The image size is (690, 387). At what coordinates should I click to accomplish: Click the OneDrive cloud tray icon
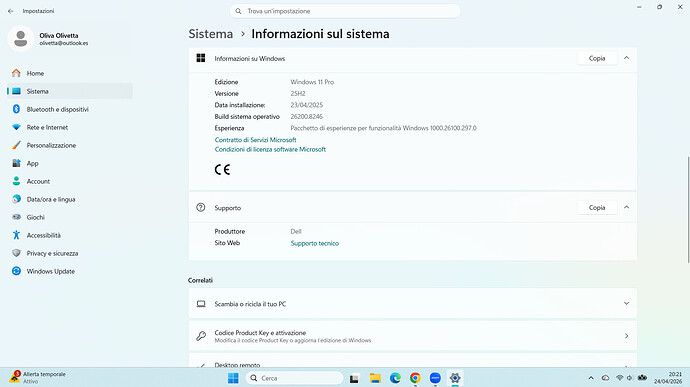(x=606, y=378)
